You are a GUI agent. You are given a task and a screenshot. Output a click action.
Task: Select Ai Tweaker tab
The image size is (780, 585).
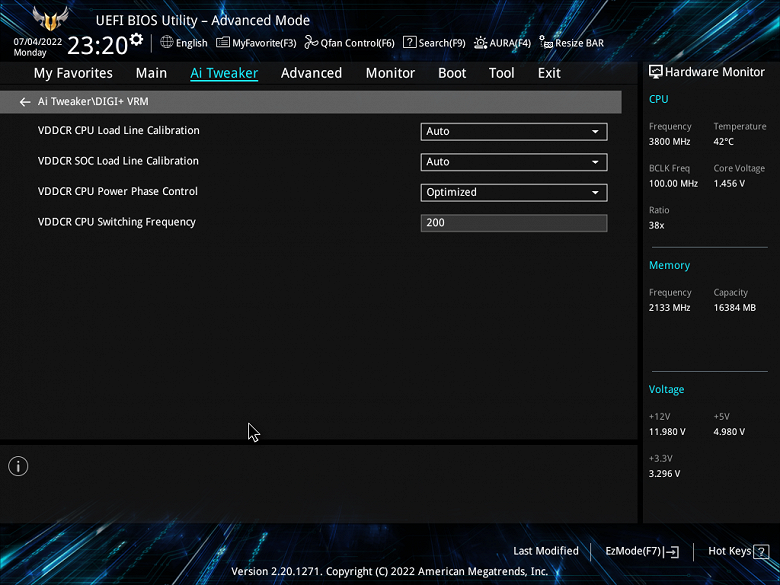(224, 73)
